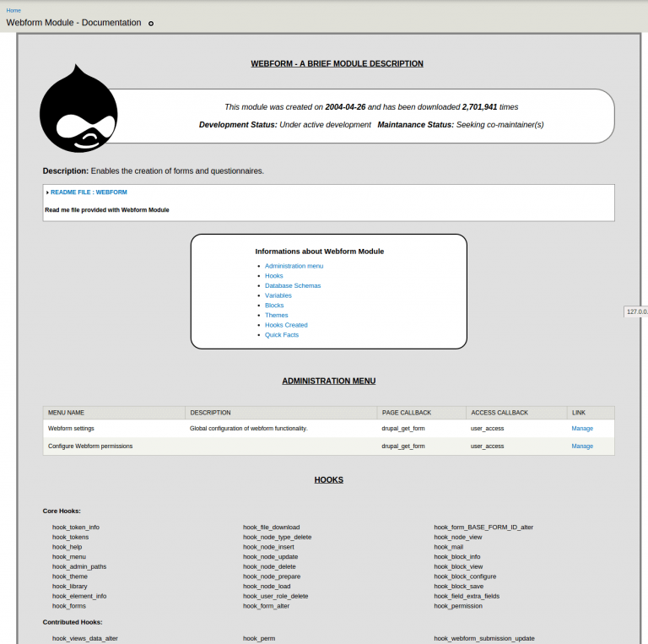
Task: Open the Quick Facts link
Action: click(x=282, y=335)
